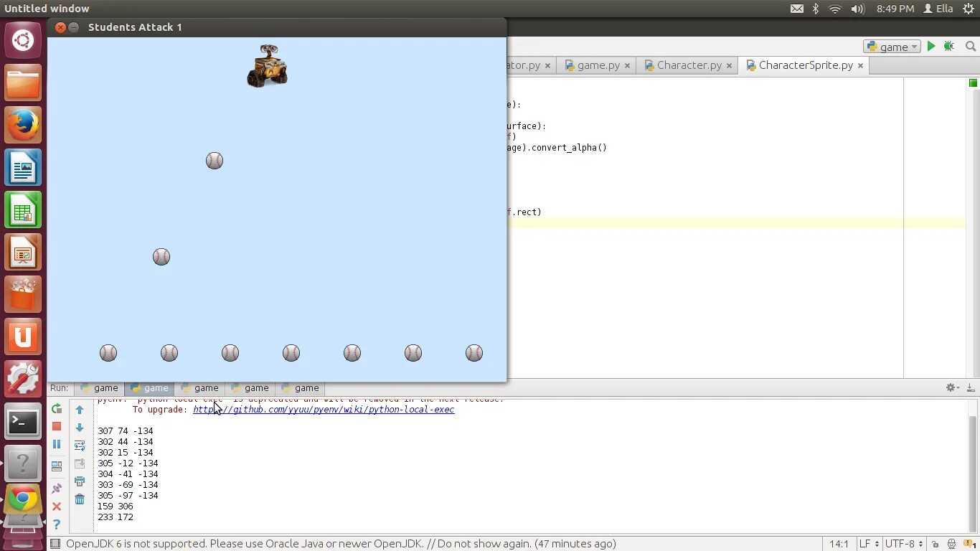This screenshot has height=551, width=980.
Task: Open the Files manager from launcher
Action: pos(23,83)
